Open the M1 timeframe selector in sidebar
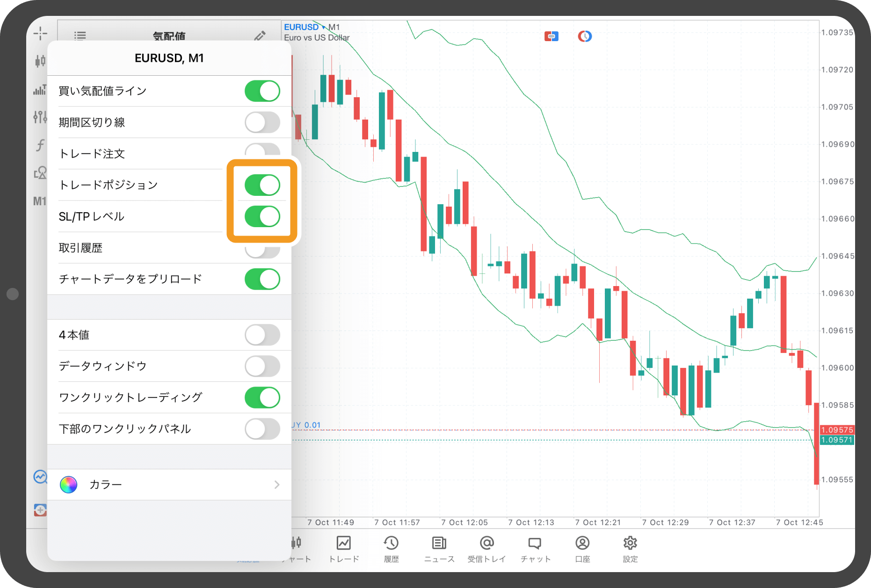This screenshot has width=871, height=588. 40,201
